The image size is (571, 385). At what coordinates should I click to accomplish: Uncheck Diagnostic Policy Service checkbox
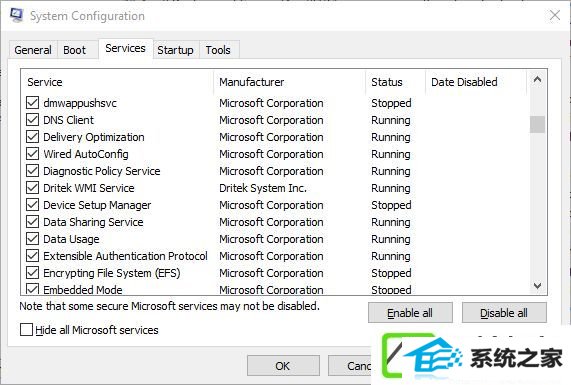(x=32, y=171)
